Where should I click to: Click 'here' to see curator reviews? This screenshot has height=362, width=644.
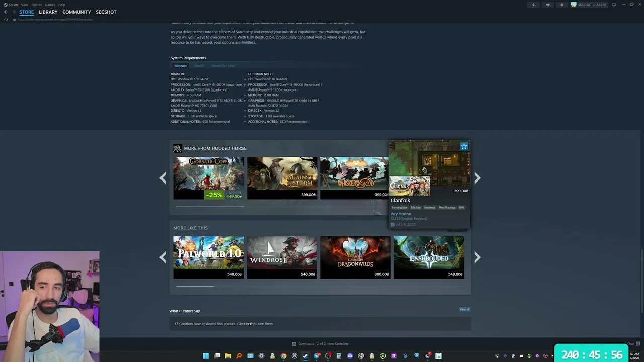click(x=250, y=324)
